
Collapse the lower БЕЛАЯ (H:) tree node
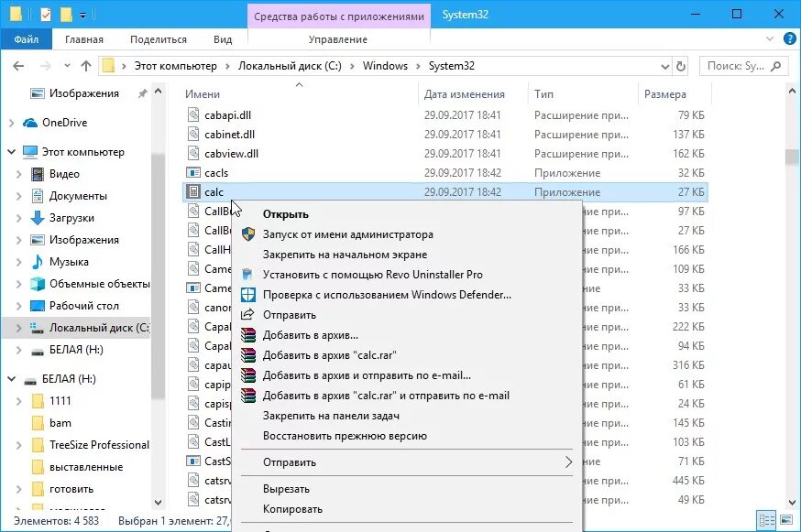click(11, 379)
